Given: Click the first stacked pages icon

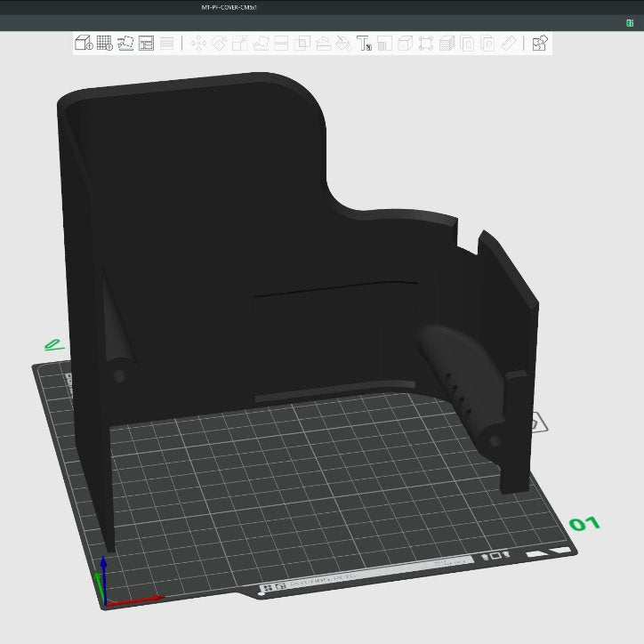Looking at the screenshot, I should click(467, 43).
